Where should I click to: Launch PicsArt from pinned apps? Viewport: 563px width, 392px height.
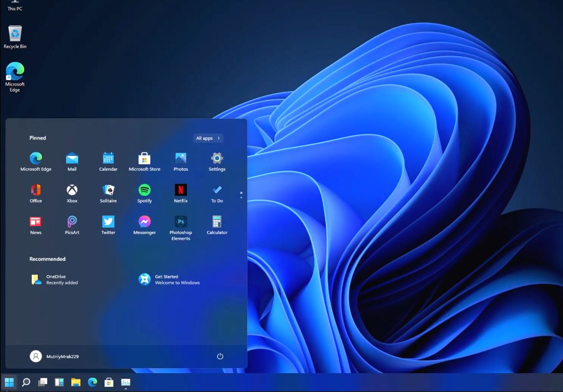(x=72, y=225)
